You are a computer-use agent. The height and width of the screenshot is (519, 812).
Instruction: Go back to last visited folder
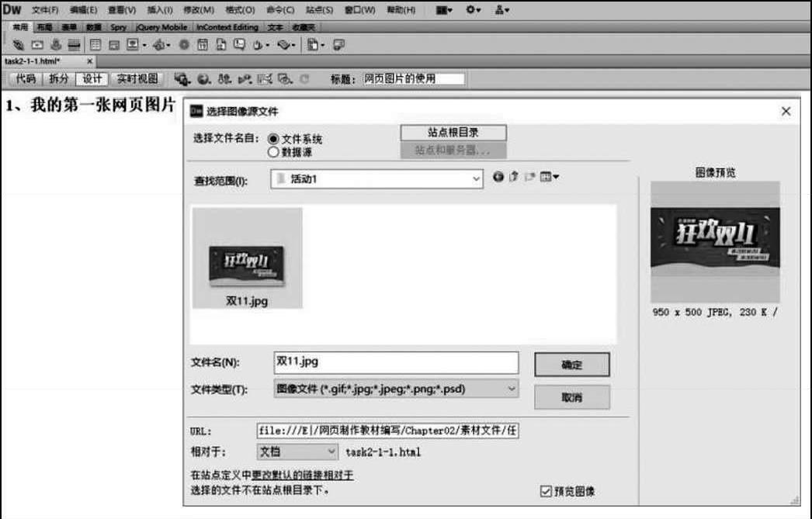click(x=498, y=177)
